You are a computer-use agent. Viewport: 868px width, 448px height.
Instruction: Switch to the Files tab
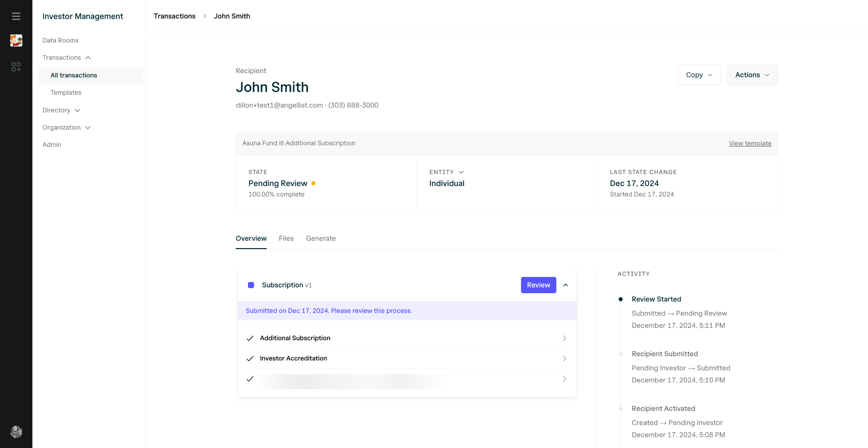point(286,238)
